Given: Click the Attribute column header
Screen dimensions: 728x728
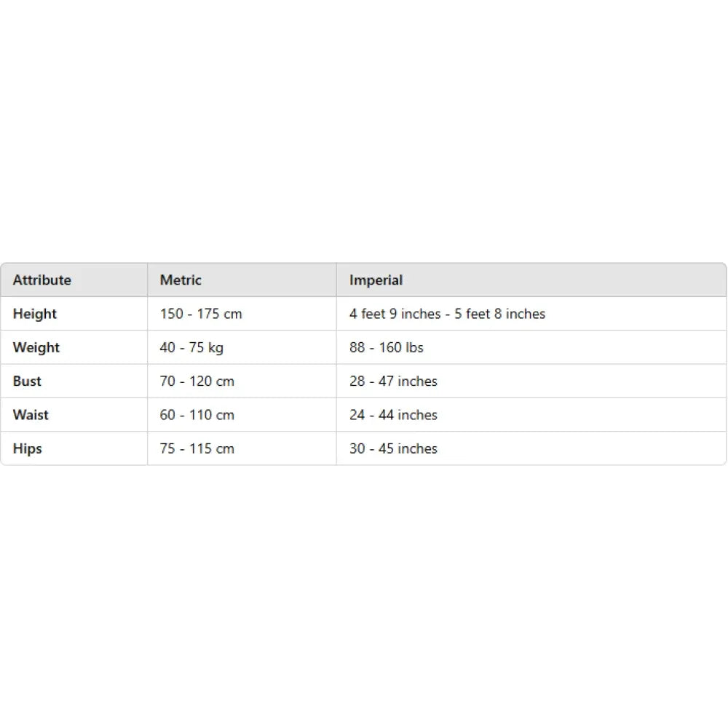Looking at the screenshot, I should point(42,280).
